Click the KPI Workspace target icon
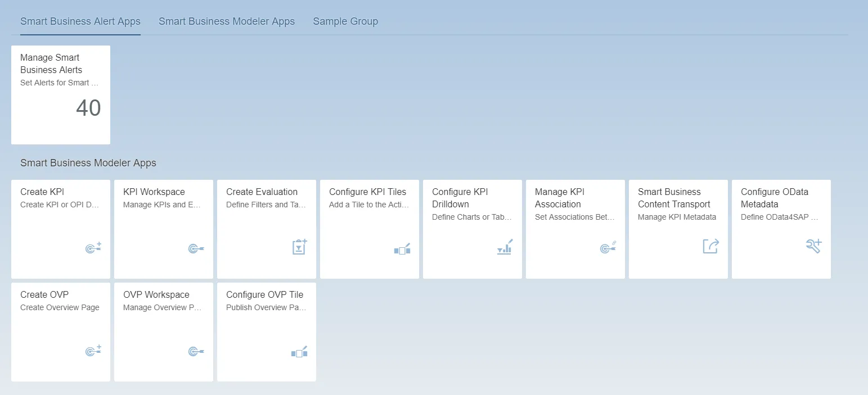868x395 pixels. (x=196, y=247)
